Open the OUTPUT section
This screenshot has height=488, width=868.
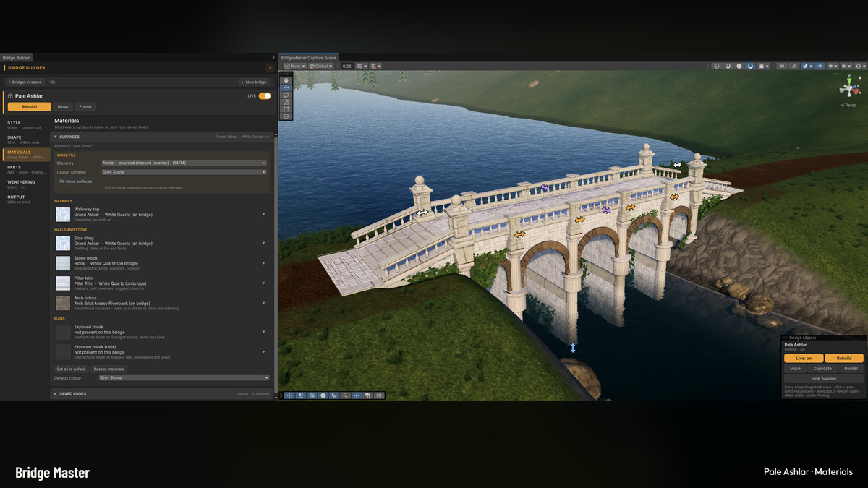point(26,199)
